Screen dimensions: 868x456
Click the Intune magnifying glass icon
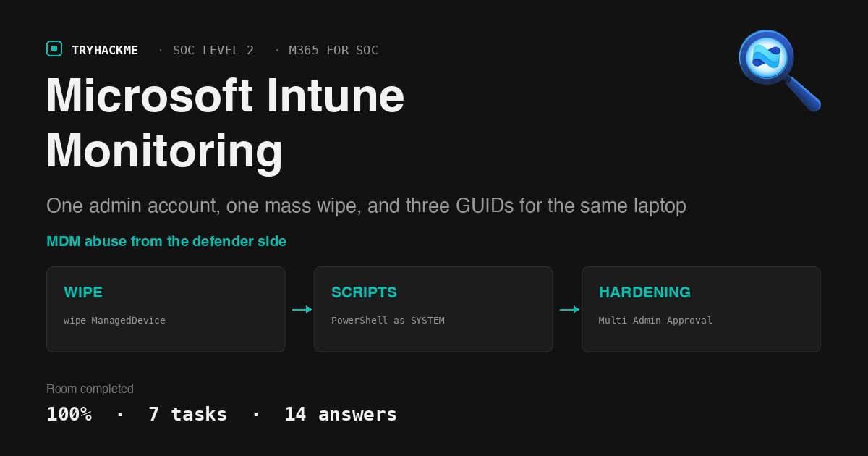[780, 71]
